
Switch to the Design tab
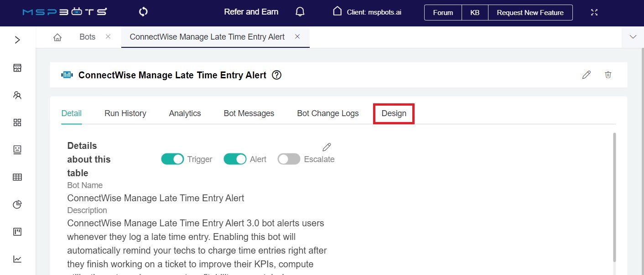coord(394,113)
